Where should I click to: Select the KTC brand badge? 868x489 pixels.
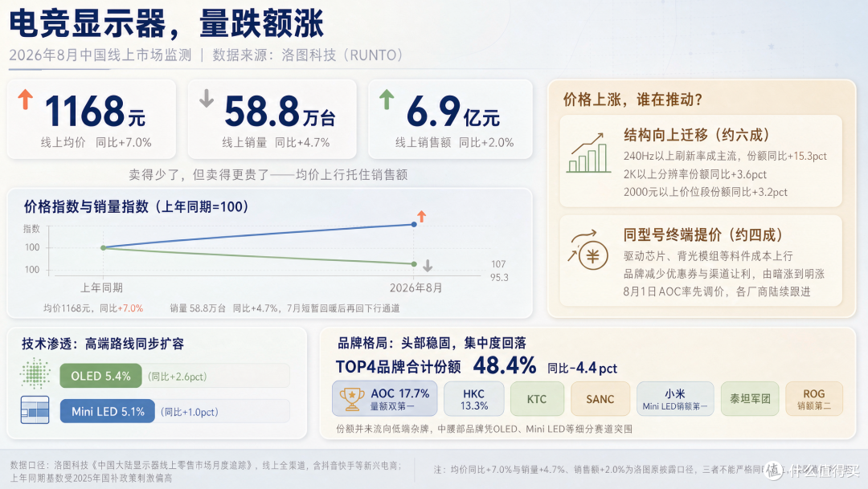(x=537, y=399)
